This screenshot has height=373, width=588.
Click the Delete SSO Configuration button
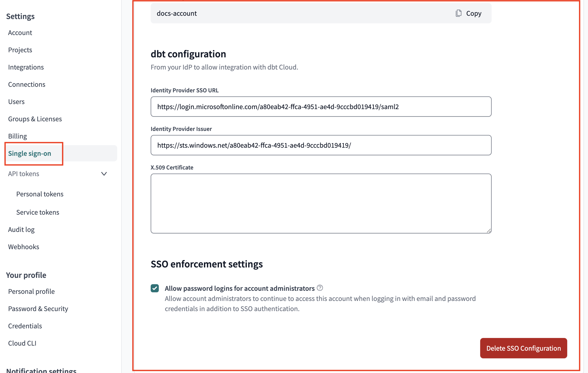click(x=523, y=348)
